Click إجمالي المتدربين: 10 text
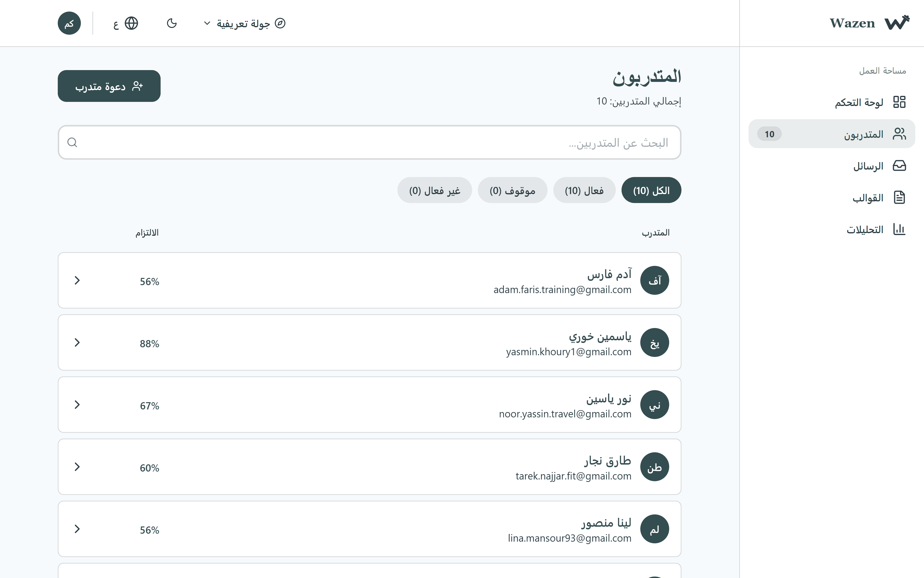 [639, 101]
